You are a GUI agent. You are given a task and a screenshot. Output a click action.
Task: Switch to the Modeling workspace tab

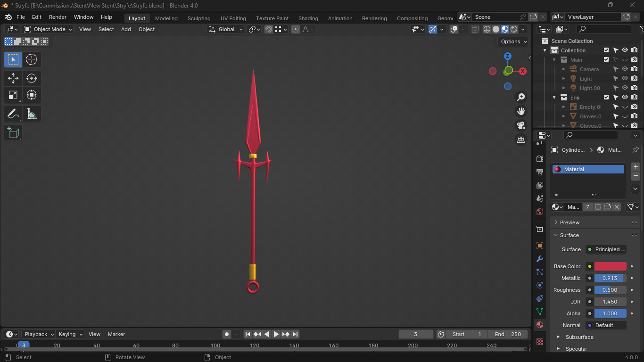click(166, 18)
